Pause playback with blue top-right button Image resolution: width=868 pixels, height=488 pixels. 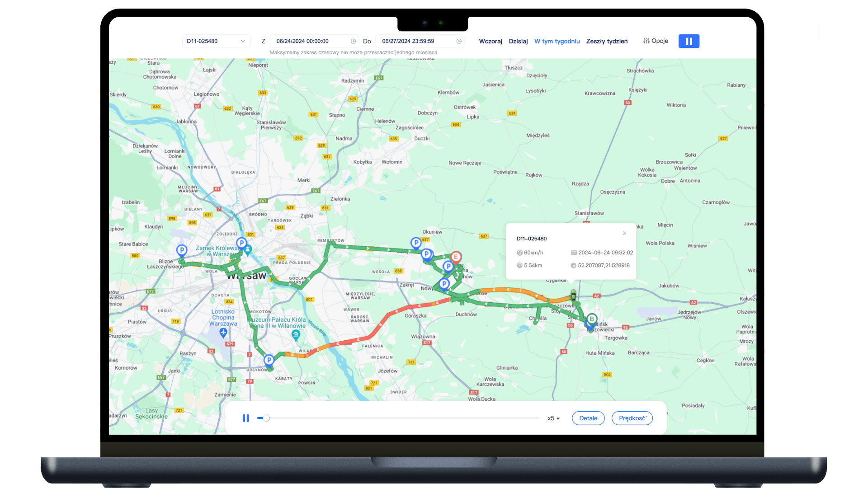click(689, 41)
